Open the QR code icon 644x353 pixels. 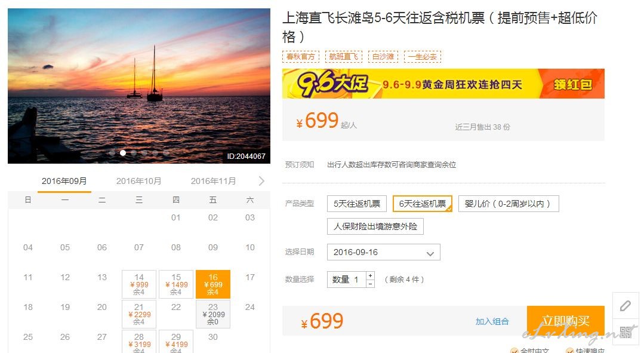click(x=625, y=332)
